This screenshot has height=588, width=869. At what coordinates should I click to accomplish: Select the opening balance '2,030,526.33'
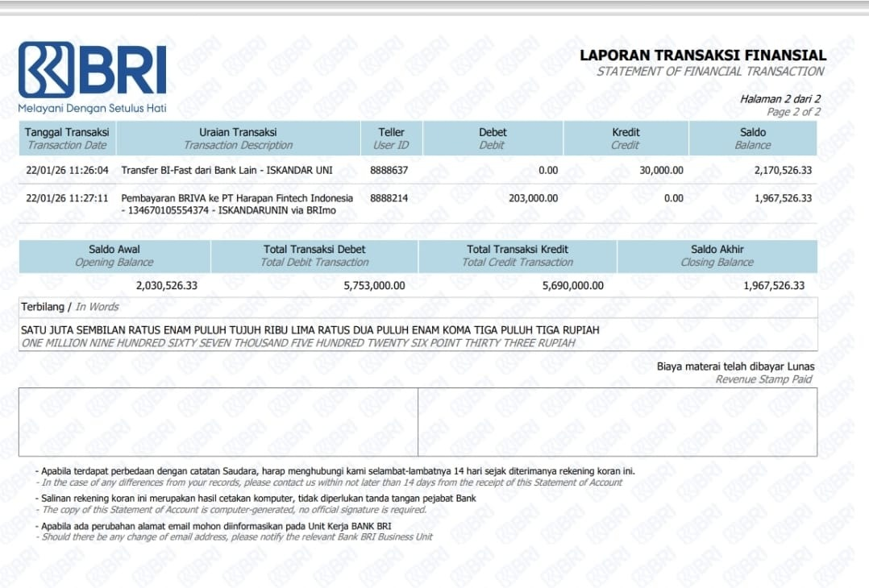coord(166,286)
